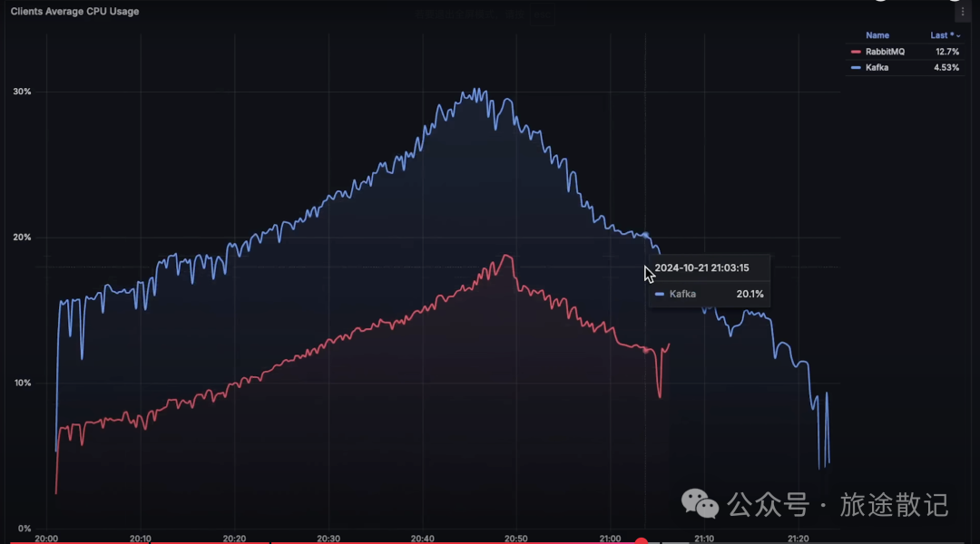Screen dimensions: 980x544
Task: Click the 21:10 time axis label
Action: pos(704,539)
